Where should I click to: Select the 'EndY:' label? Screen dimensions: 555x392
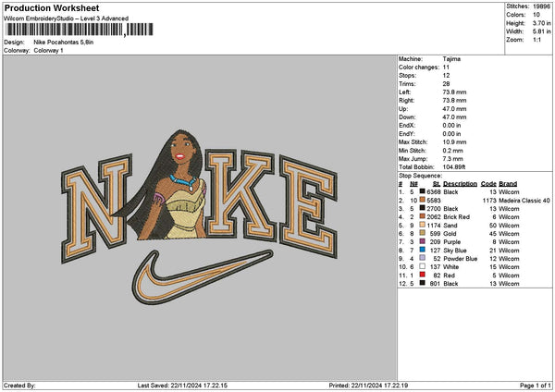tap(406, 134)
